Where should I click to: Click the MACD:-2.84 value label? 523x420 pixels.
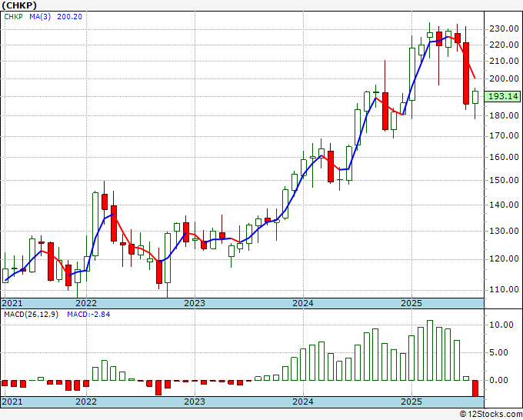[88, 315]
